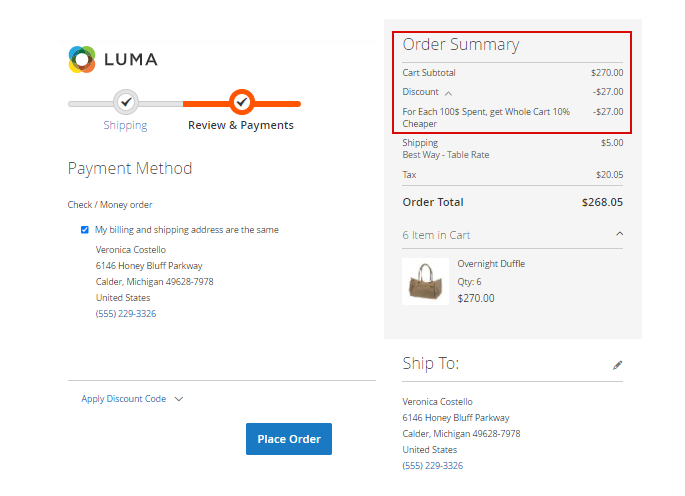The height and width of the screenshot is (496, 685).
Task: Uncheck billing and shipping address same checkbox
Action: pos(85,230)
